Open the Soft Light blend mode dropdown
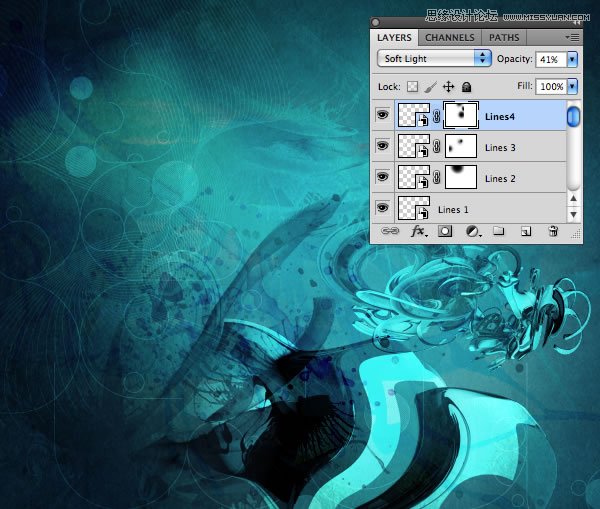Image resolution: width=600 pixels, height=509 pixels. point(434,59)
